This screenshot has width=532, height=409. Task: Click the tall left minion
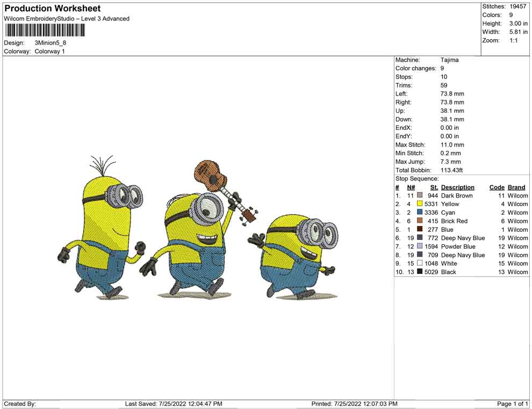[x=102, y=227]
